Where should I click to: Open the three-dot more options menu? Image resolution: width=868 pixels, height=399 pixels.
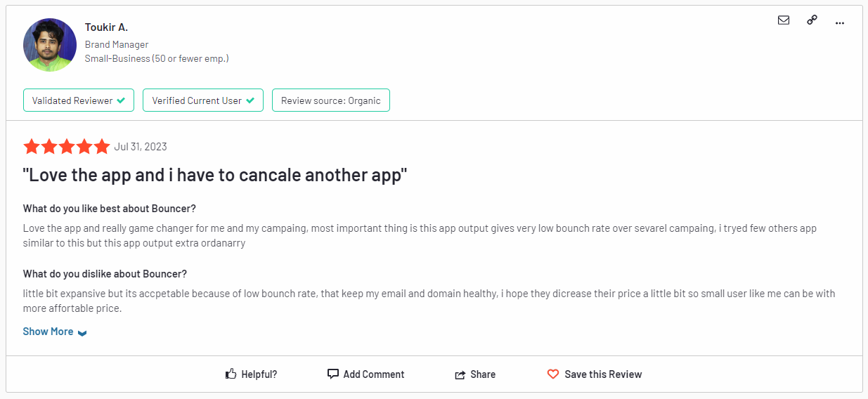[x=839, y=22]
